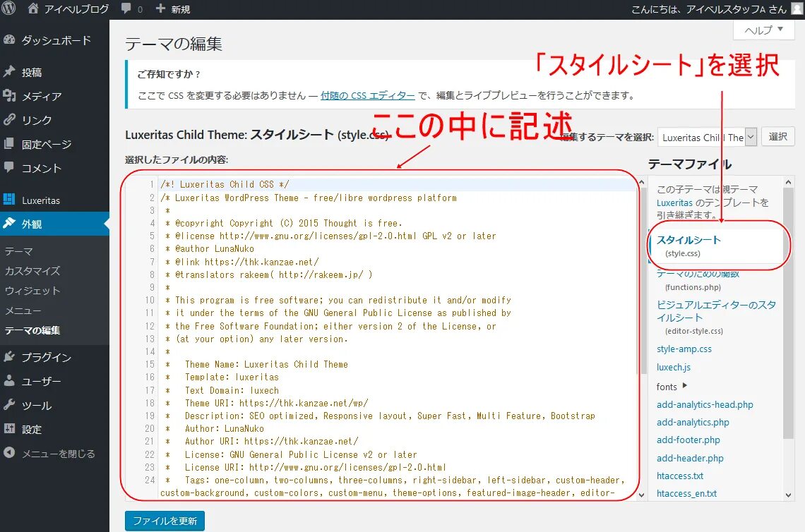
Task: Go to テーマ submenu
Action: point(19,251)
